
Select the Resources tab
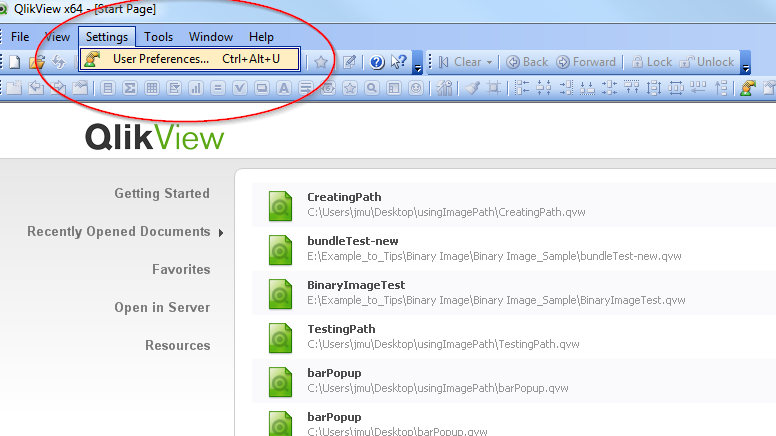click(178, 345)
